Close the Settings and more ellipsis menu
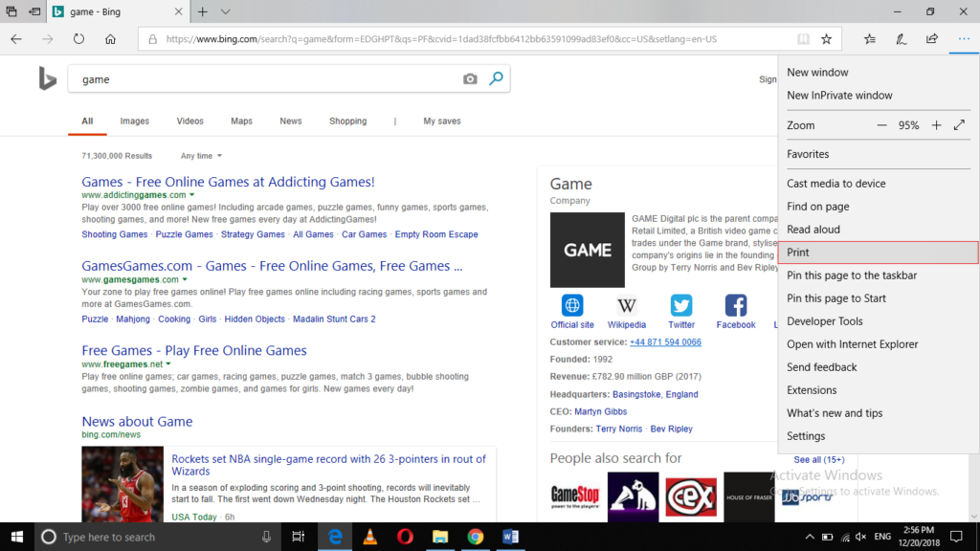Viewport: 980px width, 551px height. pos(964,38)
